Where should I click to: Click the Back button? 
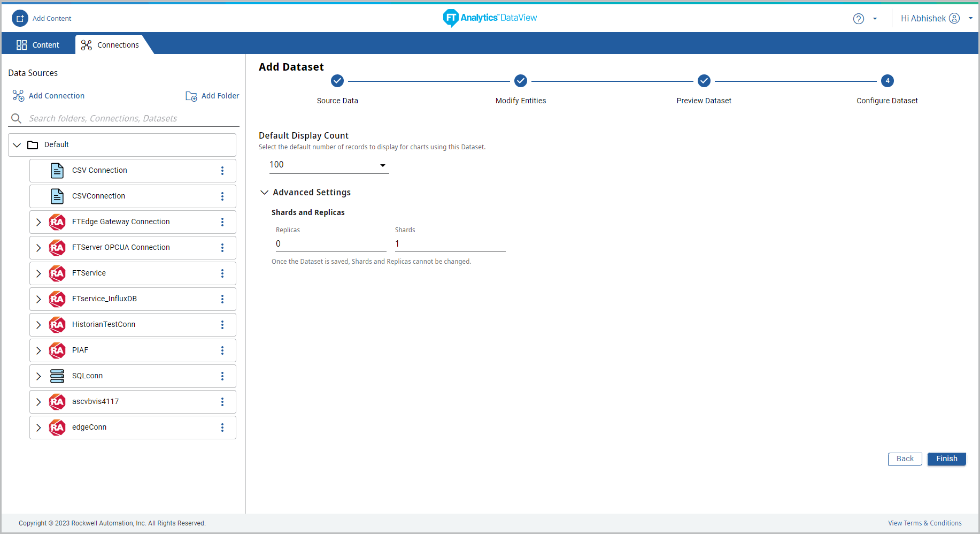[x=905, y=459]
